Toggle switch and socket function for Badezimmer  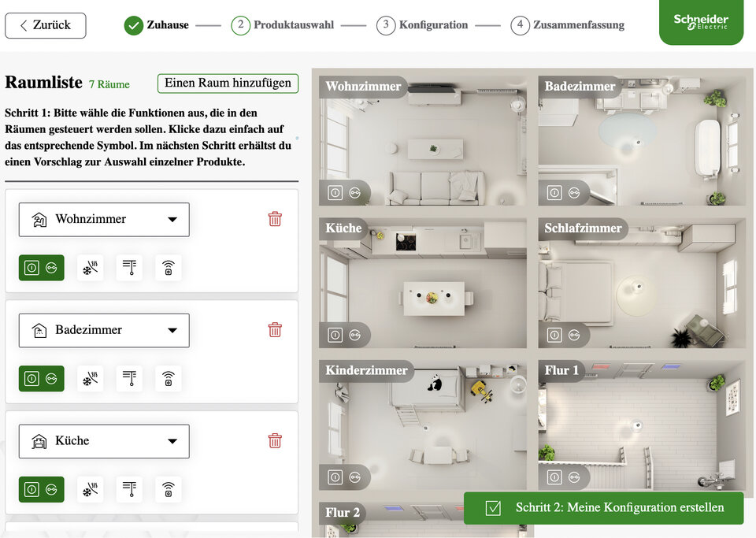coord(42,378)
